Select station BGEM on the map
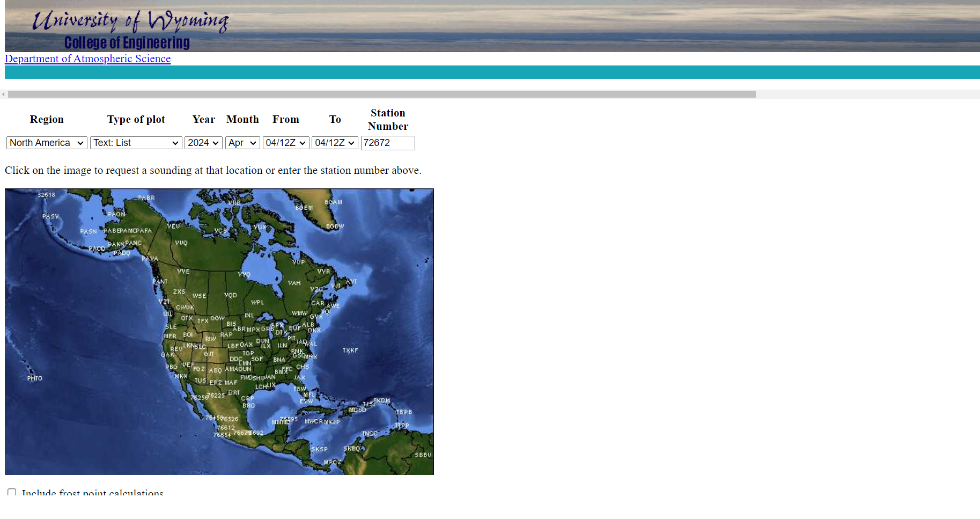 [304, 208]
